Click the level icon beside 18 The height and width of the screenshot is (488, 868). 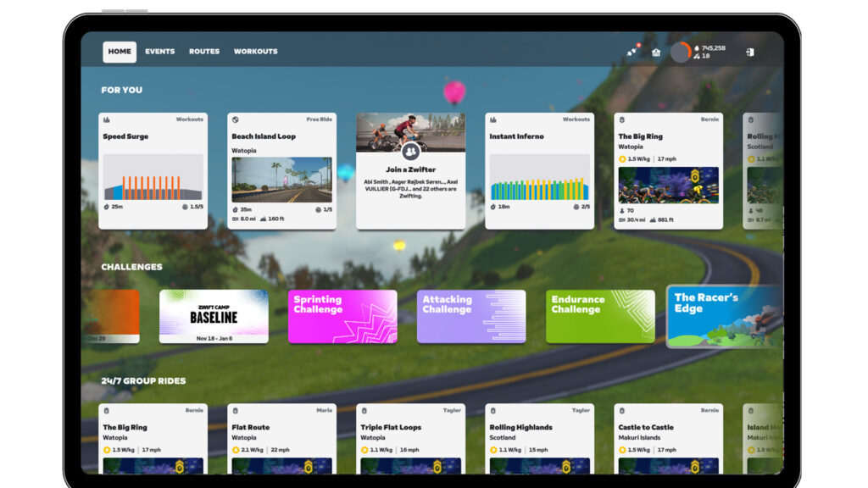coord(697,56)
